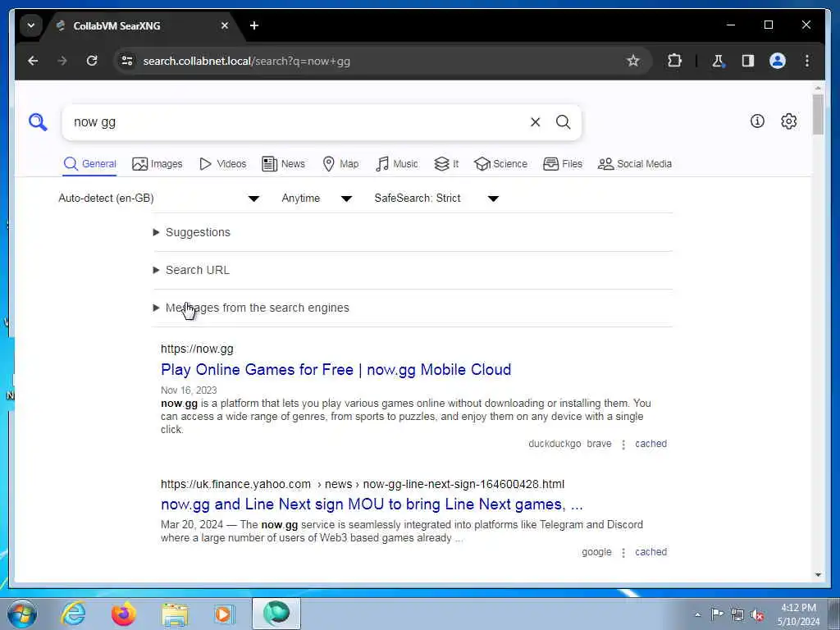
Task: Open Chrome three-dot menu
Action: click(x=807, y=61)
